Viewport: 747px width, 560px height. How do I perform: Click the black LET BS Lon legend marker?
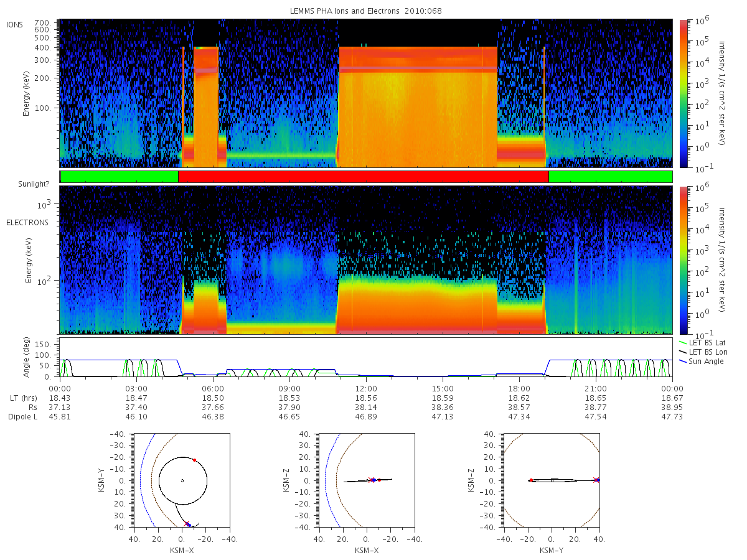click(683, 352)
